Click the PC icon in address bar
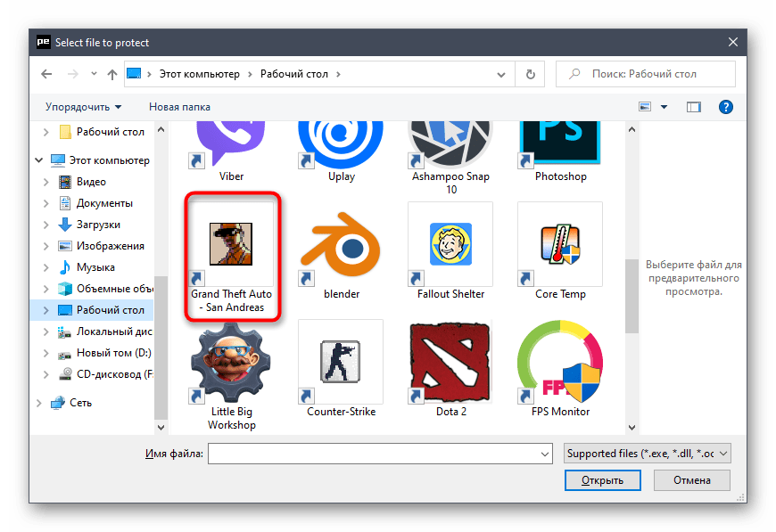776x532 pixels. point(134,74)
